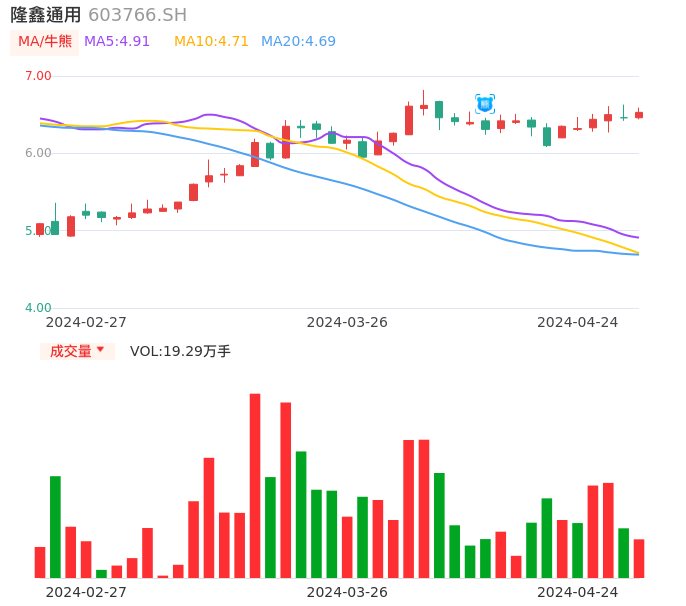Click the second green volume bar from left
This screenshot has width=686, height=606.
(101, 573)
